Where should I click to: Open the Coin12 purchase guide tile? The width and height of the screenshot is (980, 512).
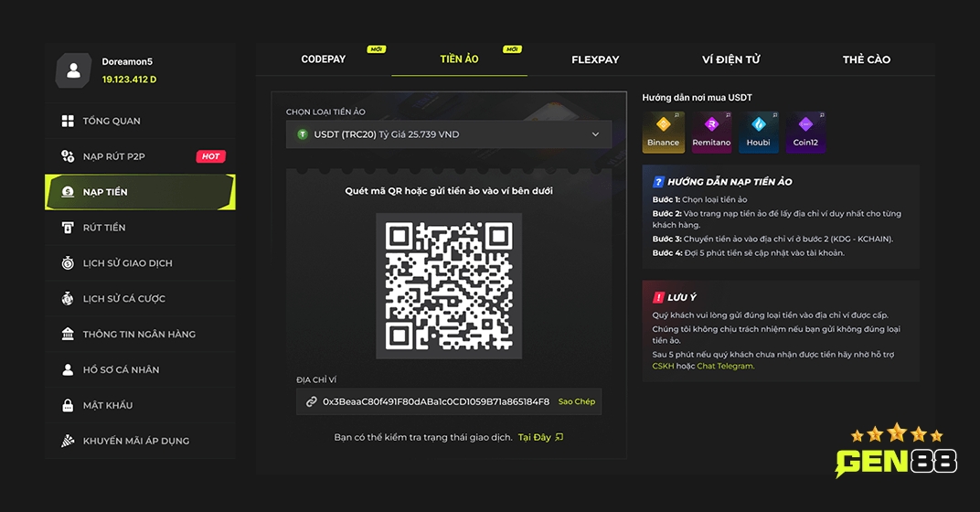coord(805,132)
